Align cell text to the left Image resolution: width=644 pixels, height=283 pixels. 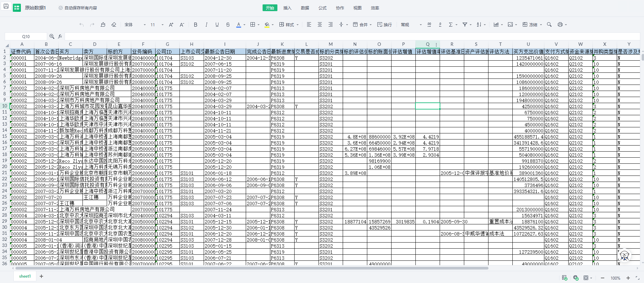[309, 25]
